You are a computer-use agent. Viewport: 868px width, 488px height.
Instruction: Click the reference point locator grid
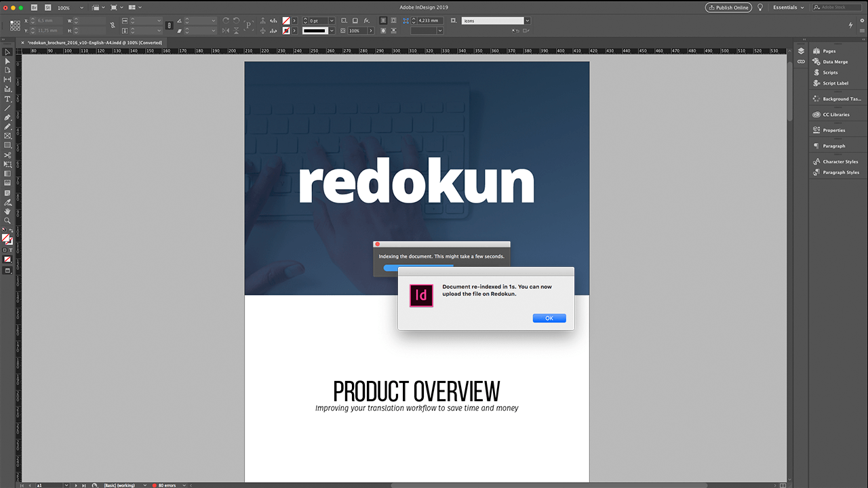pos(15,26)
